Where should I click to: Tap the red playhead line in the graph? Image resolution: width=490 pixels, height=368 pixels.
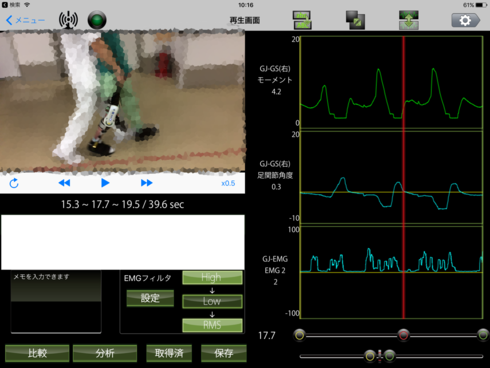pos(403,177)
